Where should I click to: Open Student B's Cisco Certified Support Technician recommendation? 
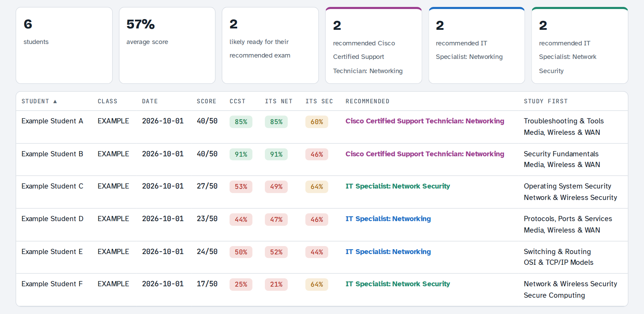[425, 154]
